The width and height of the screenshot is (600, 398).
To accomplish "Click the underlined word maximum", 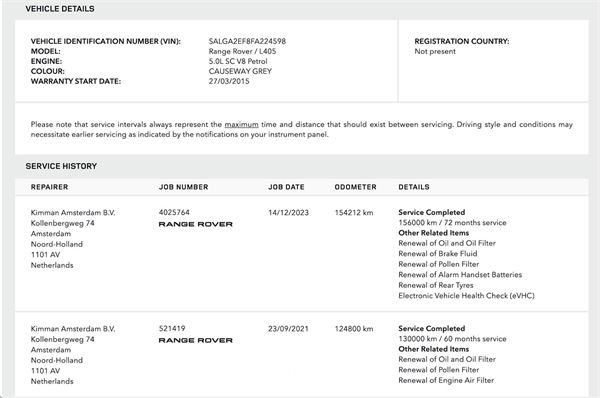I will [x=241, y=124].
